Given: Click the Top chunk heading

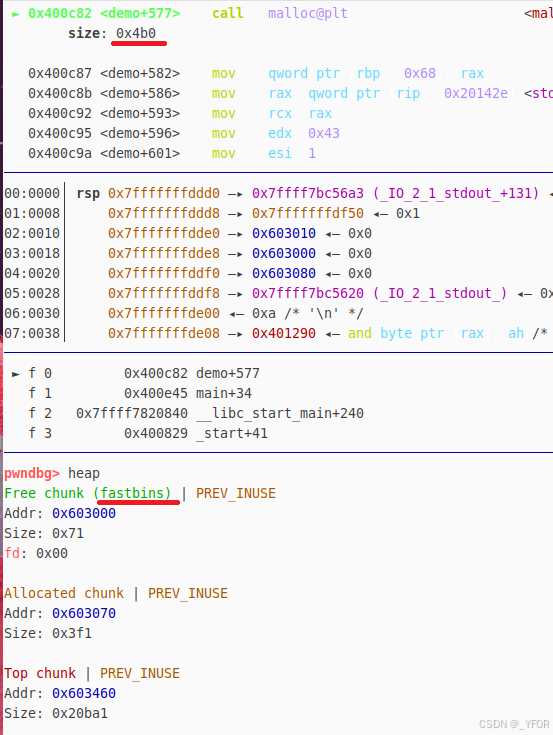Looking at the screenshot, I should point(40,673).
